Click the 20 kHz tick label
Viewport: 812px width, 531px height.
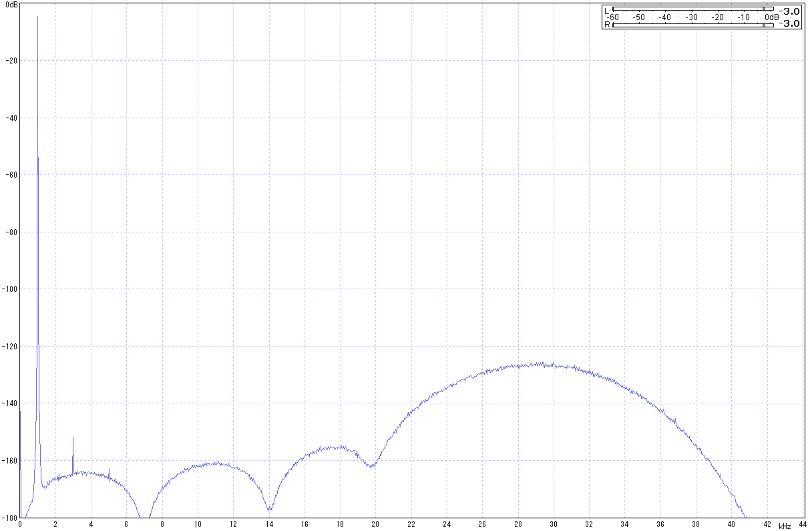375,525
